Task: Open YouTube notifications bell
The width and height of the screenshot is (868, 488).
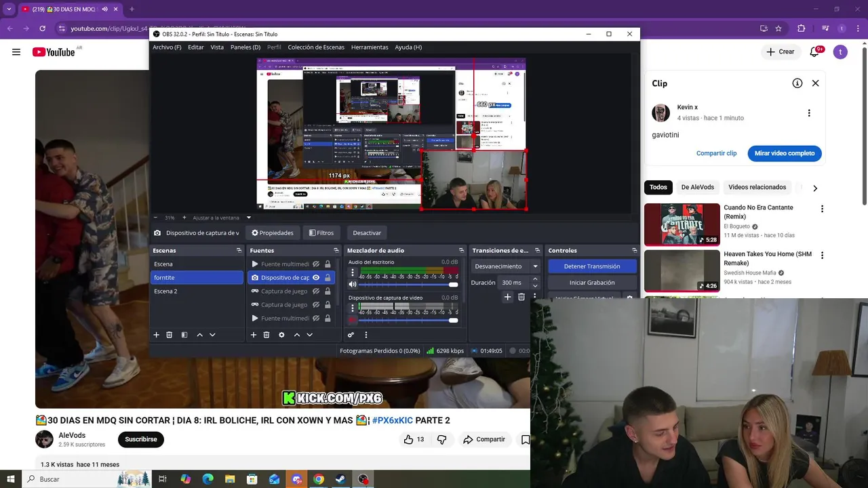Action: (x=815, y=52)
